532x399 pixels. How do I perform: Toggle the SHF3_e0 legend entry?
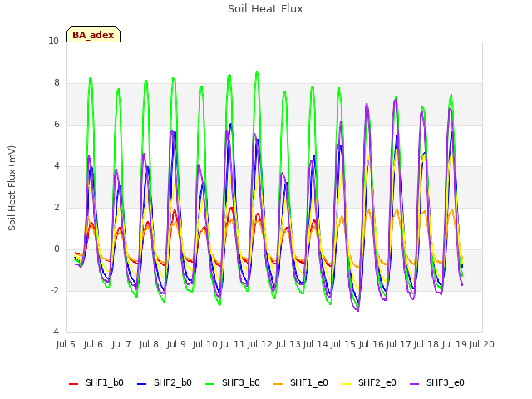(x=437, y=382)
